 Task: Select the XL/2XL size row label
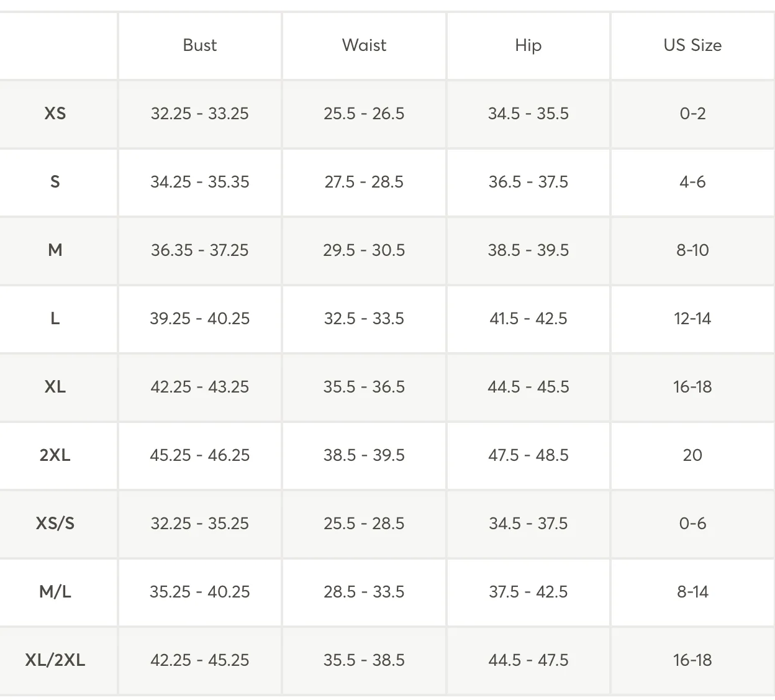pos(55,660)
